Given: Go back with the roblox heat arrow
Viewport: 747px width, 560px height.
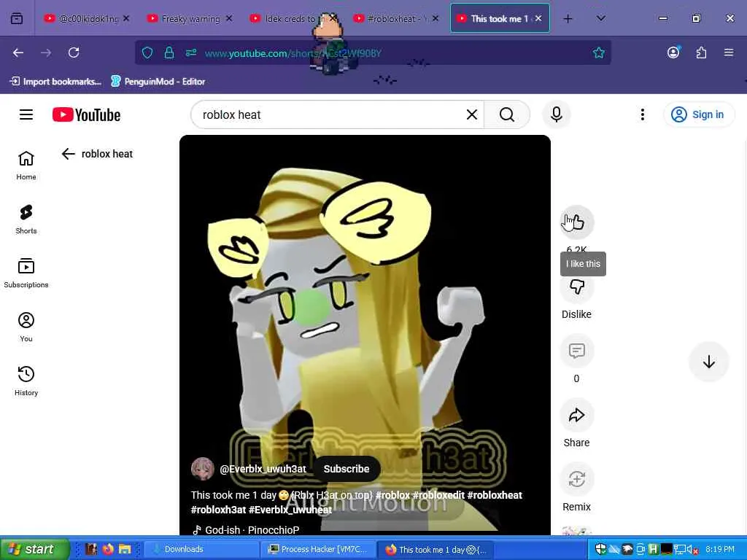Looking at the screenshot, I should coord(69,154).
